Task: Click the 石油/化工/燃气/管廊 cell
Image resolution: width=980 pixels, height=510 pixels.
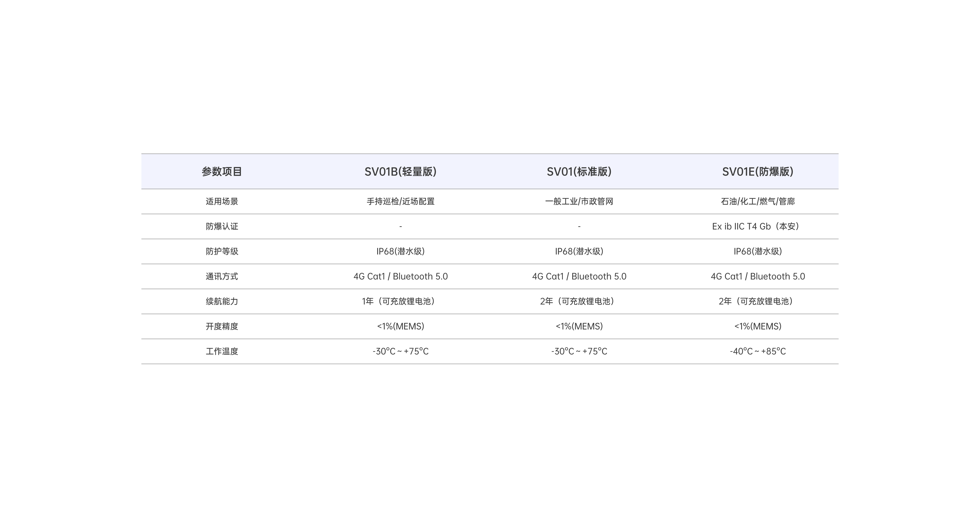Action: [757, 201]
